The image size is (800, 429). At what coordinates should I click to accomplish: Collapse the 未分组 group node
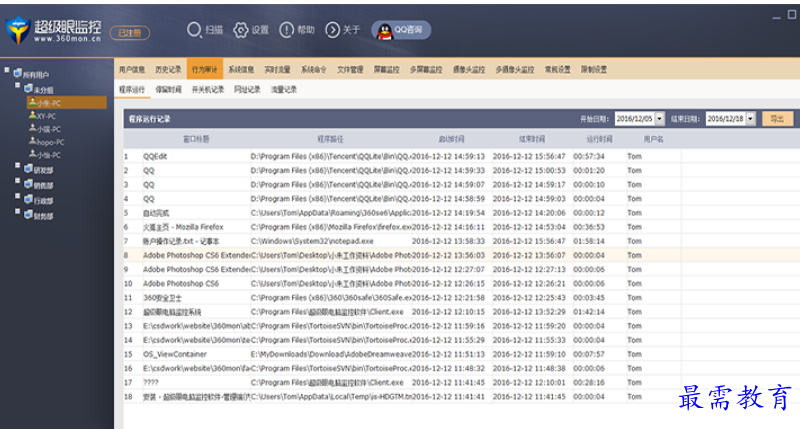18,85
